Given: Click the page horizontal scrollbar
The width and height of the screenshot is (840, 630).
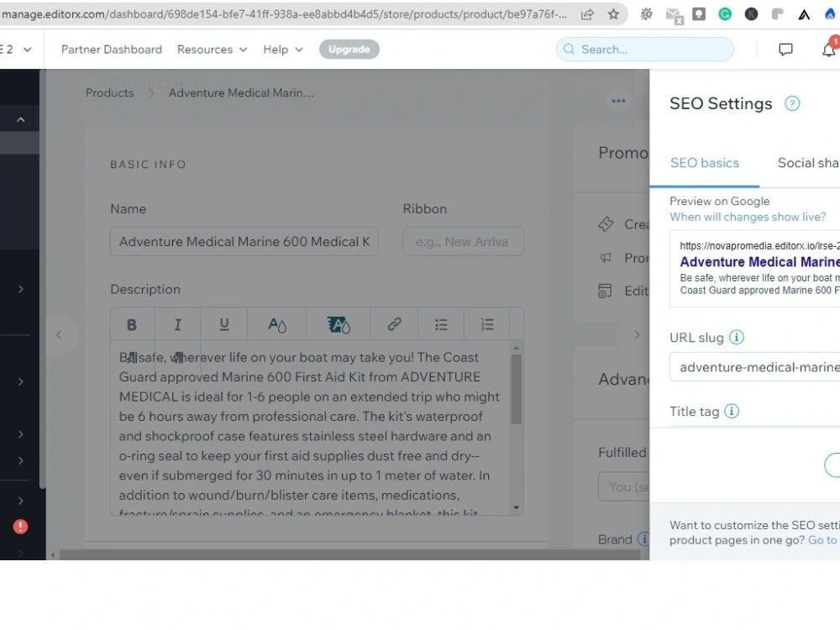Looking at the screenshot, I should tap(349, 555).
